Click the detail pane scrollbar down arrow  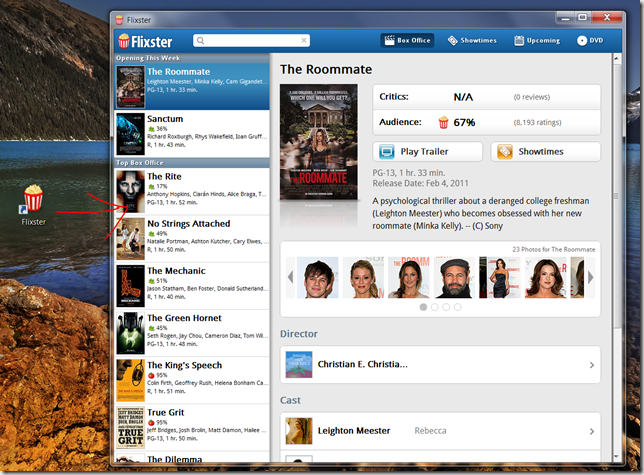[616, 456]
